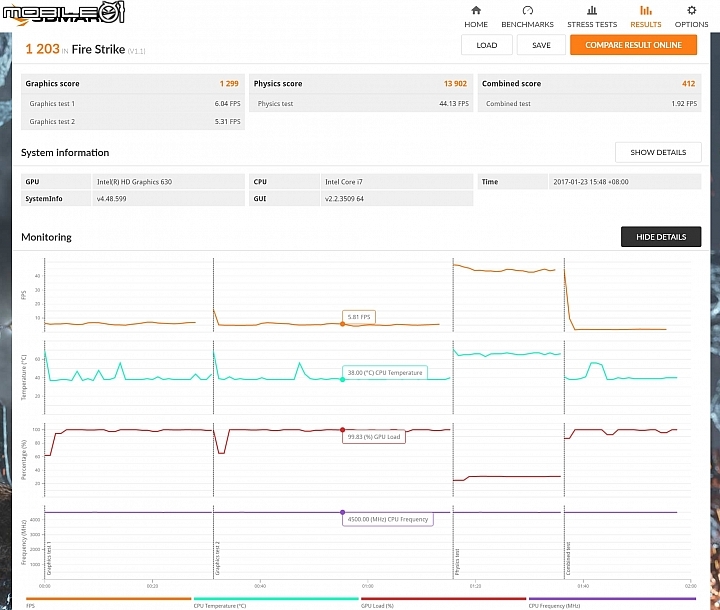Click the Monitoring section heading
The image size is (720, 610).
point(46,237)
